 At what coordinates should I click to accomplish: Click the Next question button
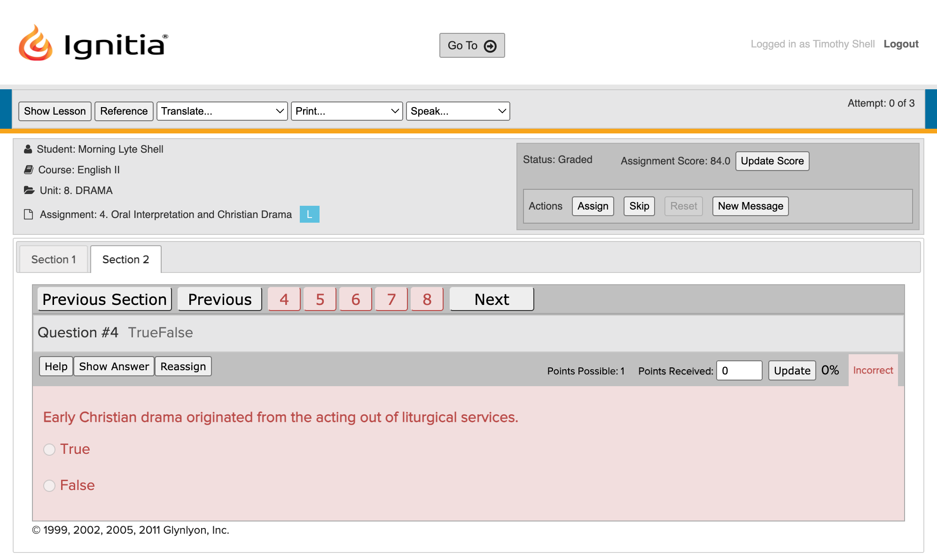(x=492, y=299)
